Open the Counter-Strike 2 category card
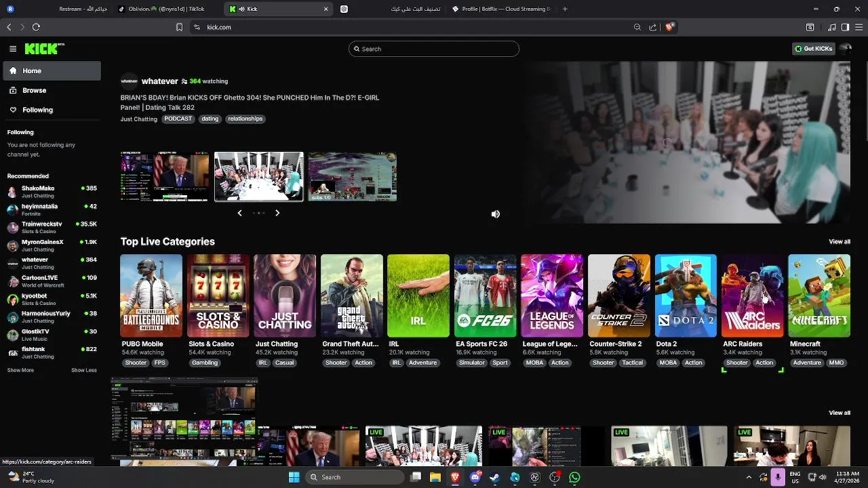 pos(618,296)
